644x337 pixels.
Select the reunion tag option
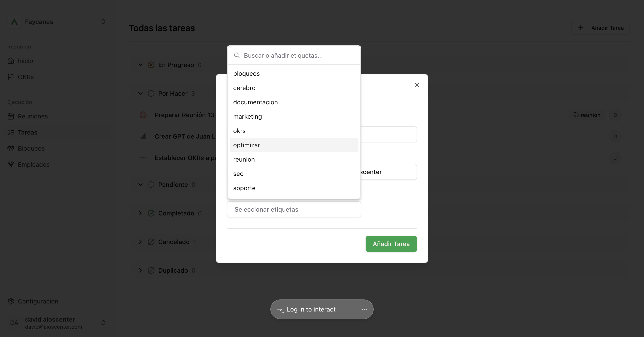pyautogui.click(x=294, y=159)
